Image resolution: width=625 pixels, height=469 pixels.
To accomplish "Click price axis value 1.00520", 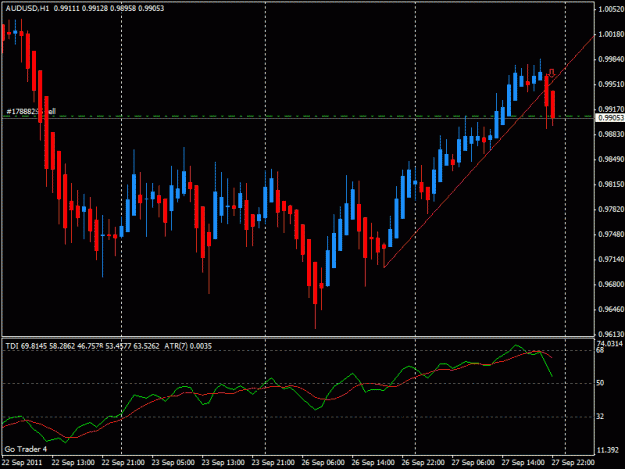I will pos(611,9).
